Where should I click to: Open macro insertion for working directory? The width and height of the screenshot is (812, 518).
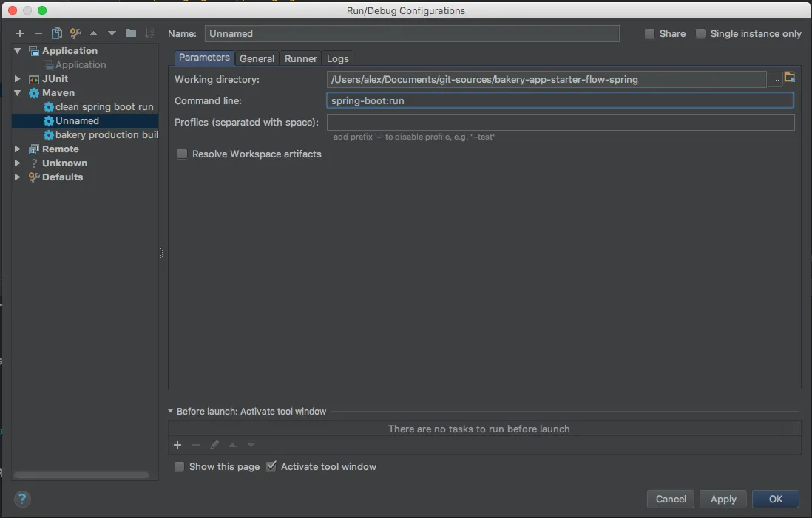[791, 77]
